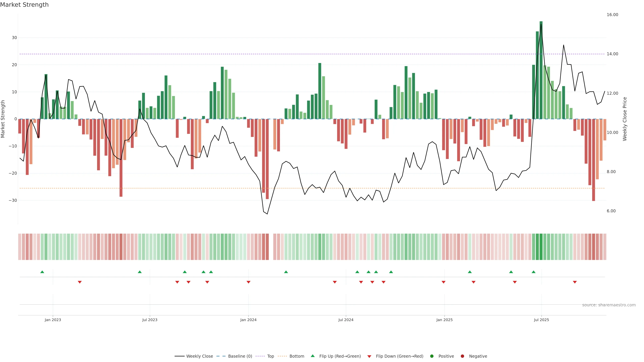The image size is (644, 362).
Task: Click the green flip-up marker just before Jul 2025
Action: coord(533,272)
